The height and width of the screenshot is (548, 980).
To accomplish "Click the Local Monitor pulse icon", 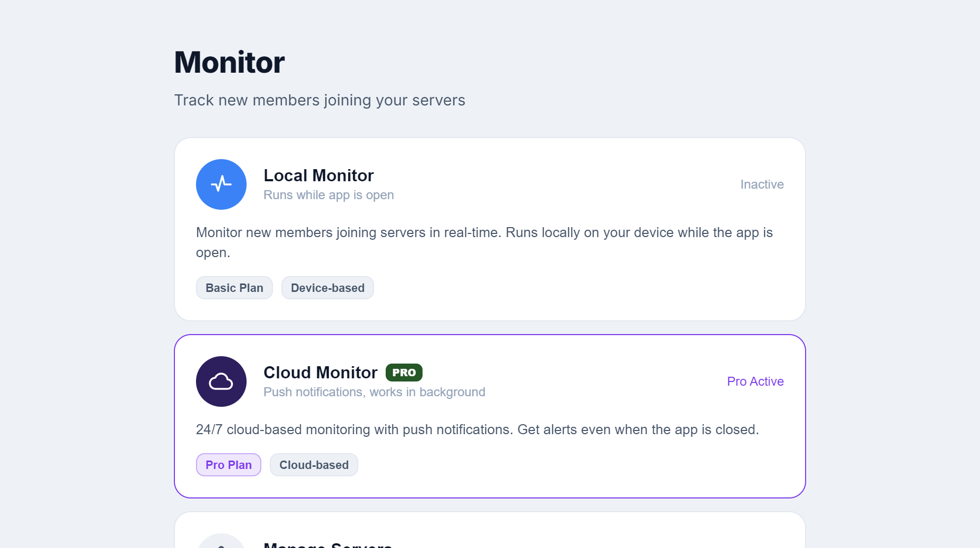I will click(x=221, y=184).
